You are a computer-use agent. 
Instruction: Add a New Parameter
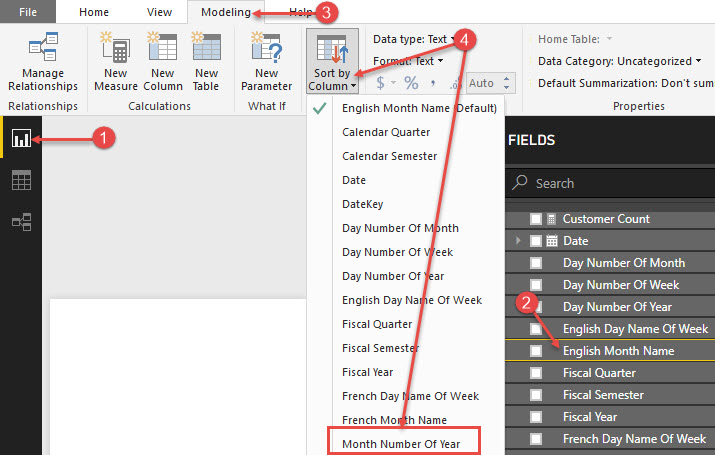click(267, 62)
